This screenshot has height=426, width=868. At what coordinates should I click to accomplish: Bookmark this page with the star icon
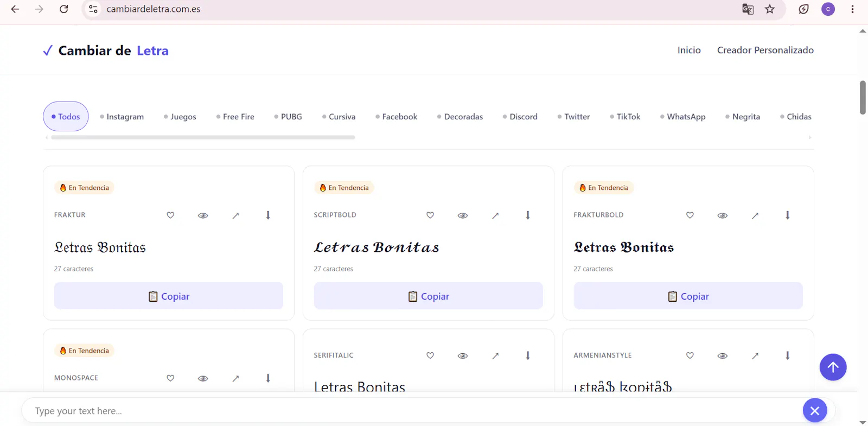pyautogui.click(x=770, y=9)
